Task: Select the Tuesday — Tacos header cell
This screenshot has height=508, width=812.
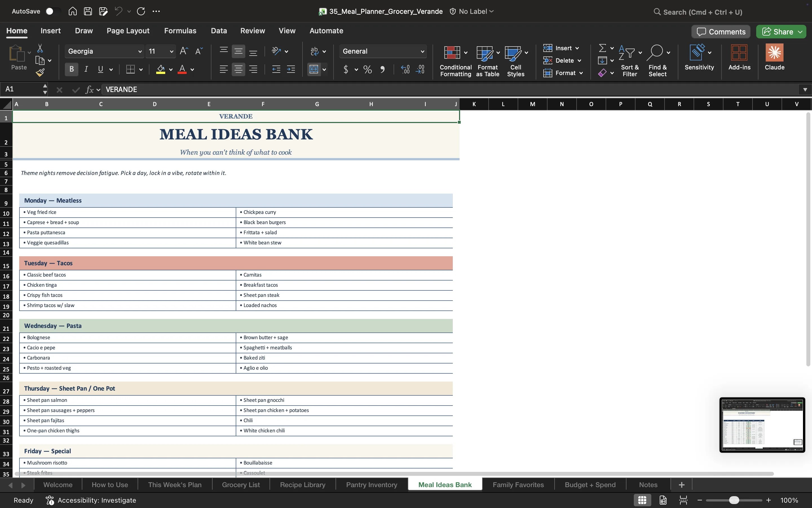Action: tap(236, 263)
